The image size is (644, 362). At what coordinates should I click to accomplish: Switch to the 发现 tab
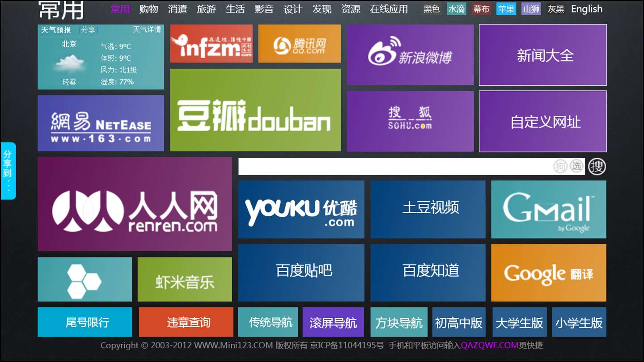(322, 9)
